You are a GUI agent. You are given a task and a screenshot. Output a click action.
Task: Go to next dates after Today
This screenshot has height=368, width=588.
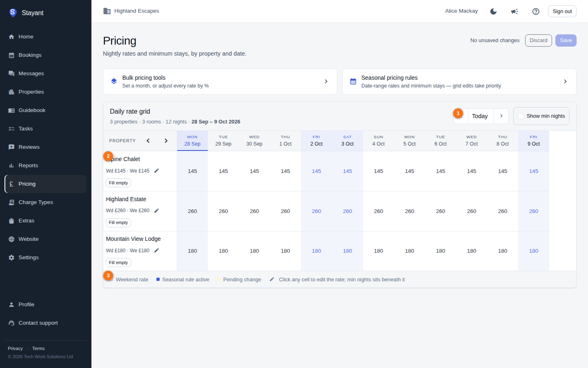[501, 116]
